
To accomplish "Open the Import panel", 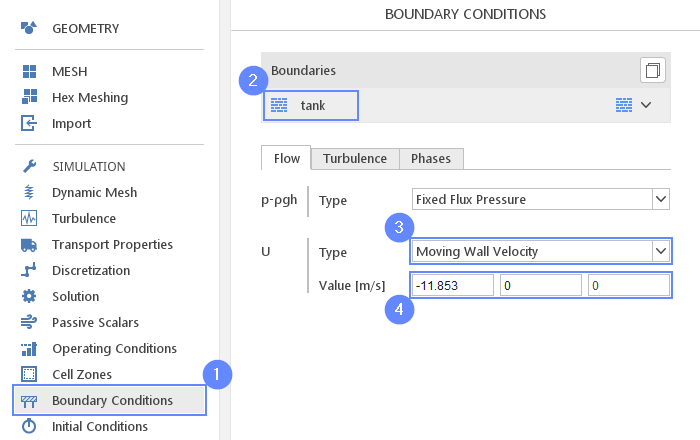I will 71,124.
